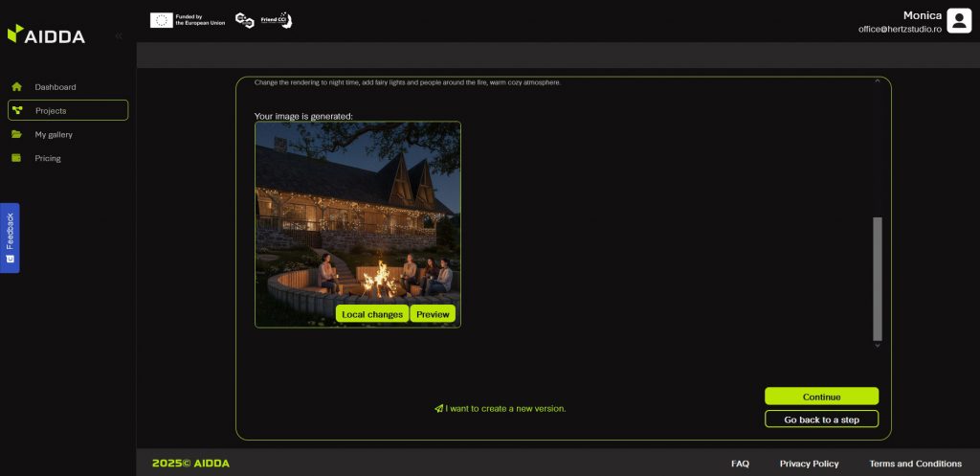Click the paper plane icon beside new version
Viewport: 980px width, 476px height.
438,408
